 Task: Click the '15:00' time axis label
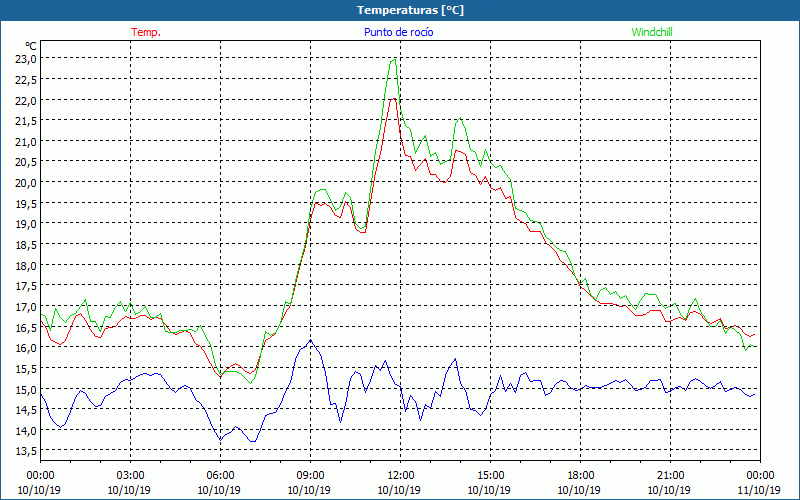490,476
